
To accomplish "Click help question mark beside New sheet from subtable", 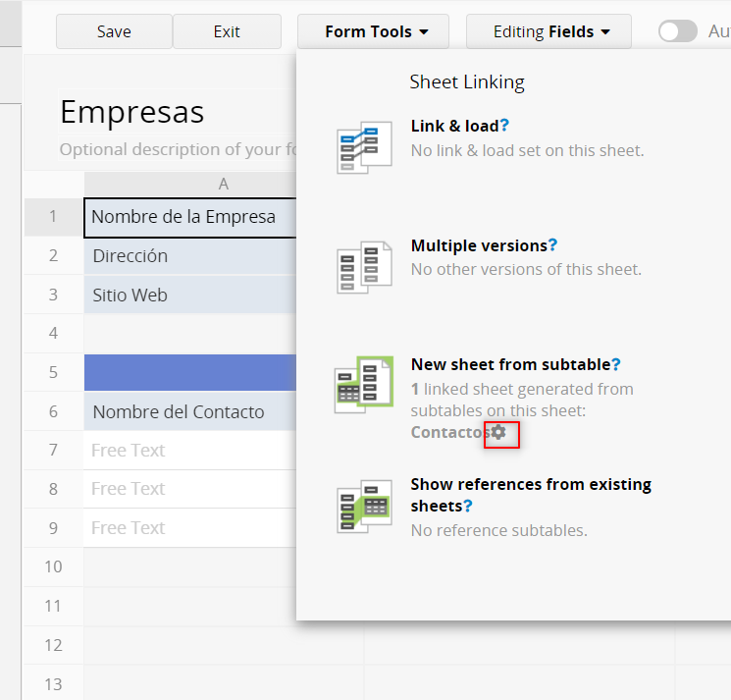I will point(615,364).
